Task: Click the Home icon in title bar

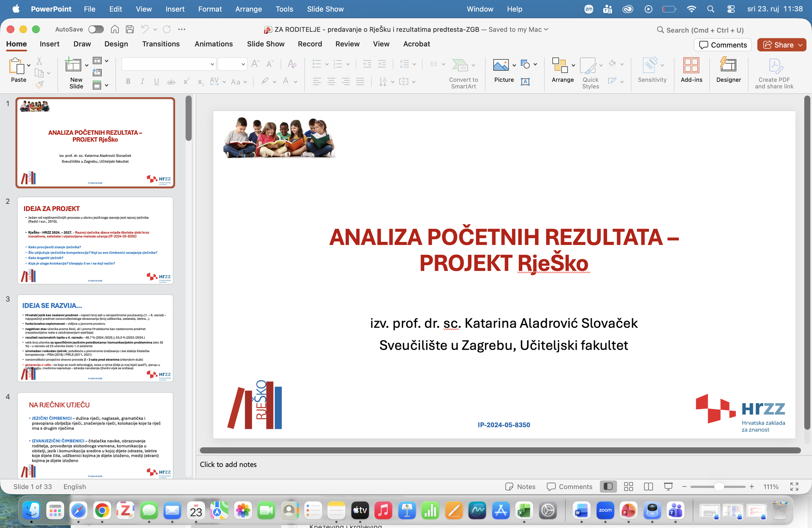Action: (115, 29)
